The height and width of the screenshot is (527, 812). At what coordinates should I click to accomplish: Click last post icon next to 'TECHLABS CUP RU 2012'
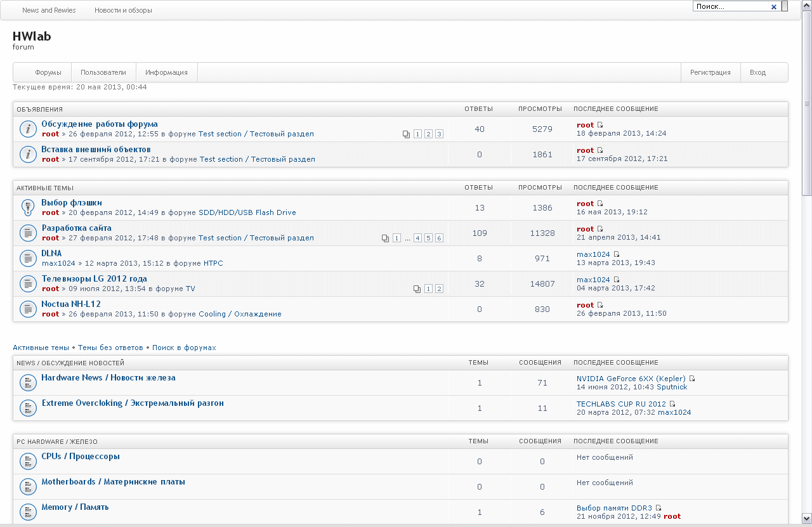672,404
